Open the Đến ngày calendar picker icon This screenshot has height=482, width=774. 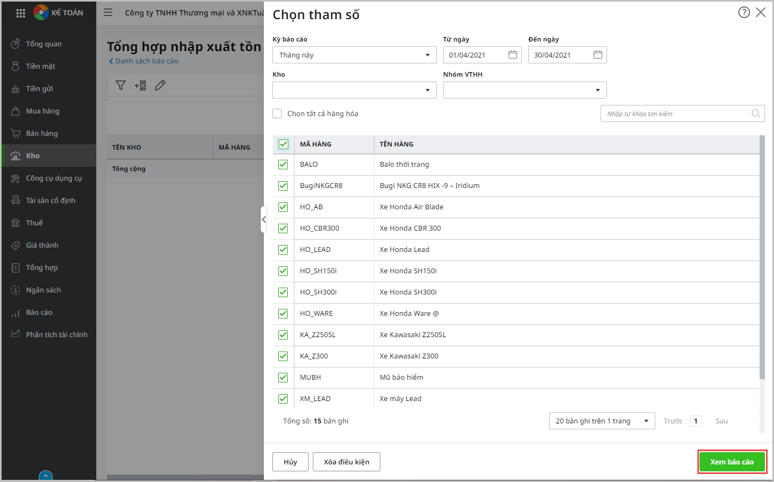click(597, 55)
